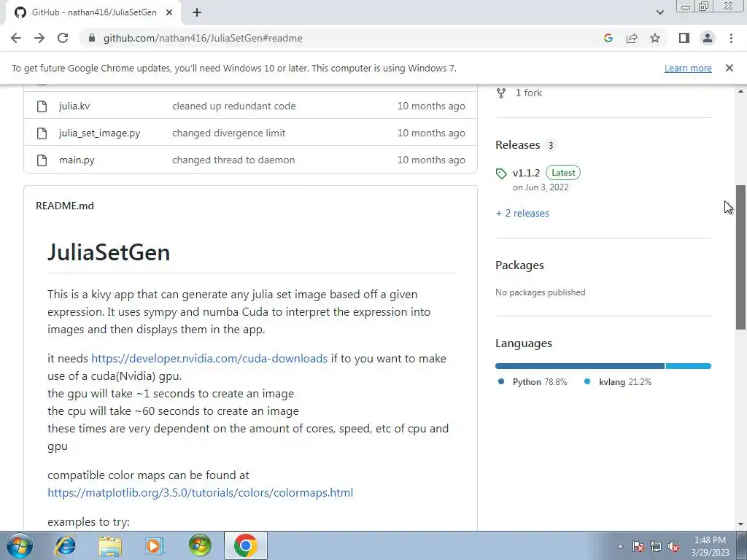Screen dimensions: 747x560
Task: Open the Google search icon in address bar
Action: [x=608, y=38]
